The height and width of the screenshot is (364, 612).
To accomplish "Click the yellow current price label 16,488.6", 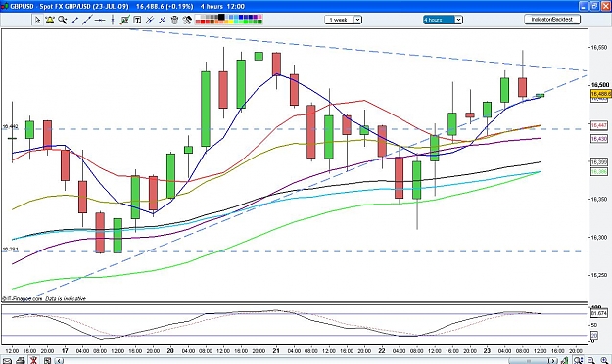I will [601, 94].
